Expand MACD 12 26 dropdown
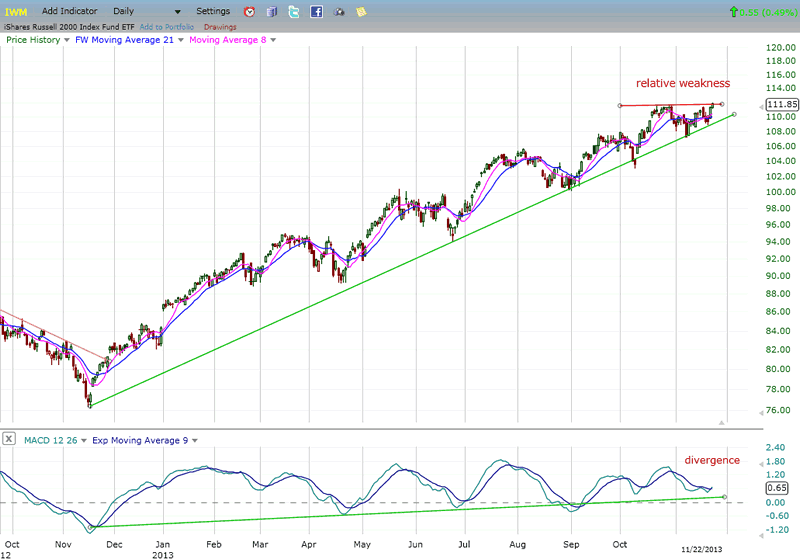 pyautogui.click(x=84, y=441)
